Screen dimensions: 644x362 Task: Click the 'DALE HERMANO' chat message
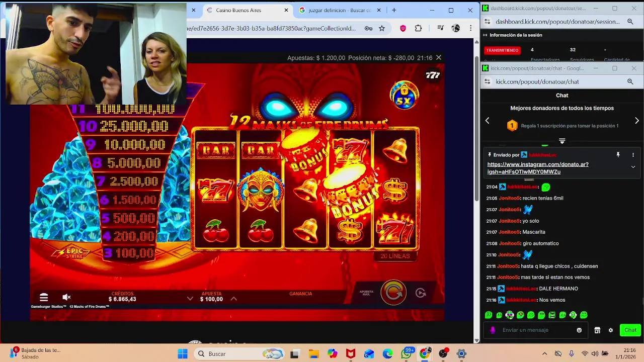pos(558,289)
